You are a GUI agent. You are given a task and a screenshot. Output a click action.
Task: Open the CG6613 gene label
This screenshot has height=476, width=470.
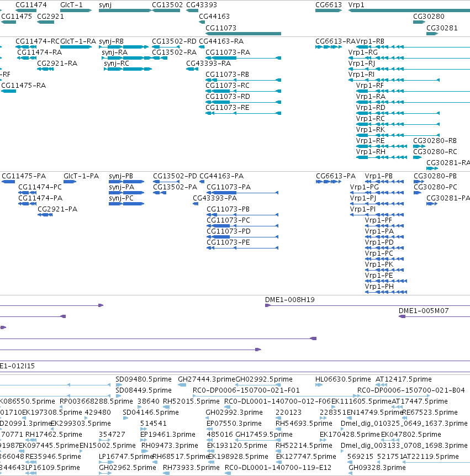(329, 5)
